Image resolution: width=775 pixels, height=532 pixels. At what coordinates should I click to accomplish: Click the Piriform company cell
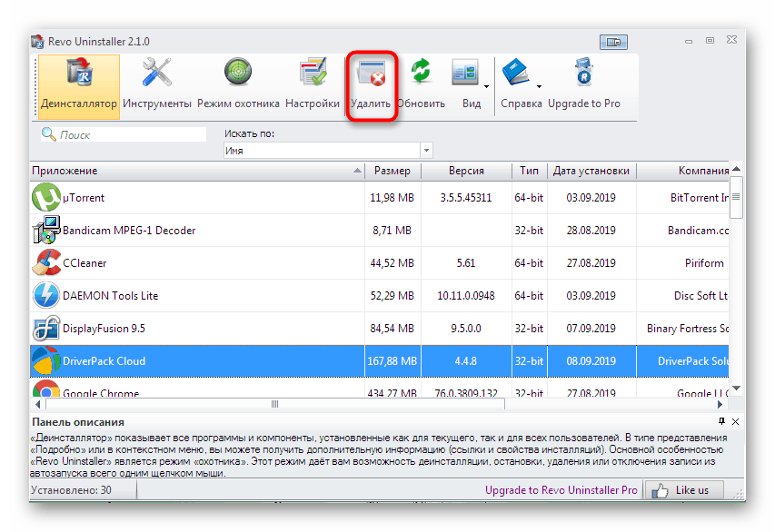(x=683, y=262)
